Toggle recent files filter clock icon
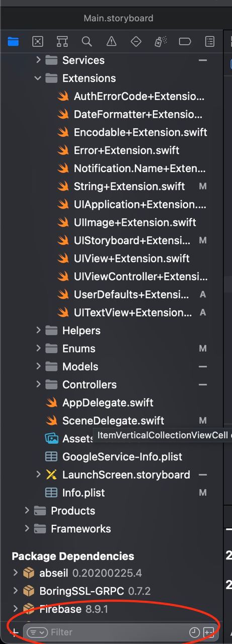This screenshot has width=232, height=644. [x=194, y=632]
